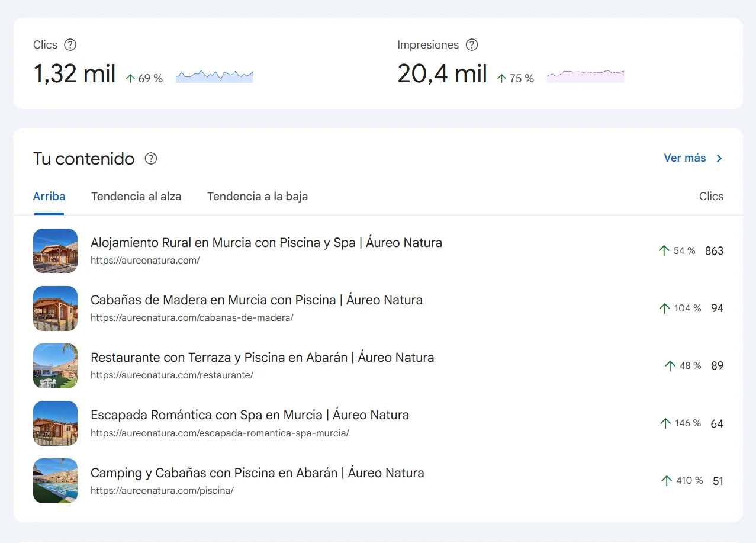Click the 1,32 mil clicks value
This screenshot has width=756, height=543.
tap(75, 74)
